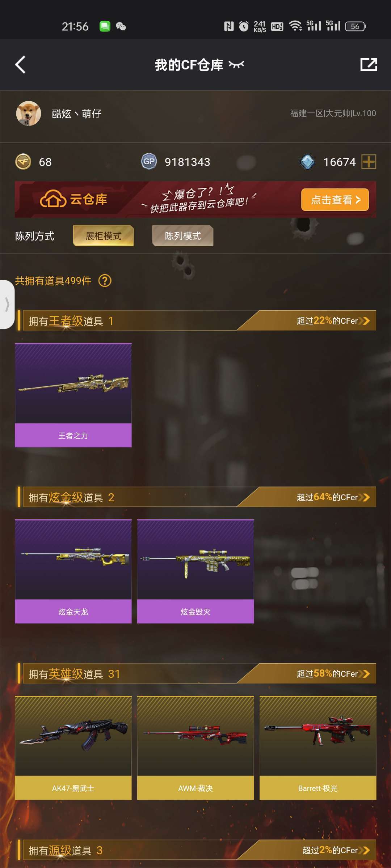
Task: Open the item count help question mark
Action: point(105,281)
